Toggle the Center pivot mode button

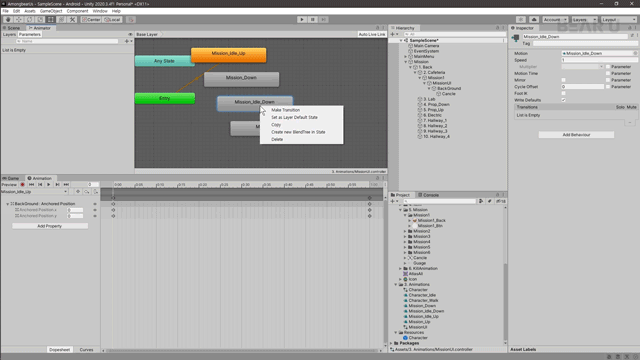[x=91, y=20]
